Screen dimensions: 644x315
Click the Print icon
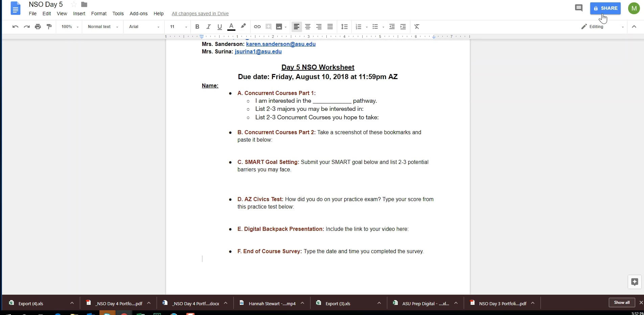coord(38,27)
